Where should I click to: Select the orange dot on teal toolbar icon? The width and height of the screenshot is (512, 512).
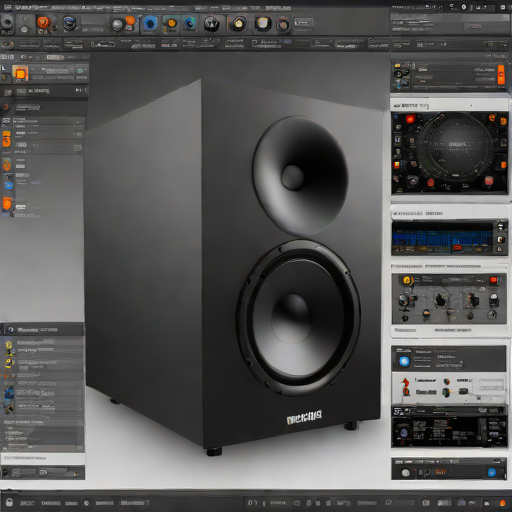point(171,23)
